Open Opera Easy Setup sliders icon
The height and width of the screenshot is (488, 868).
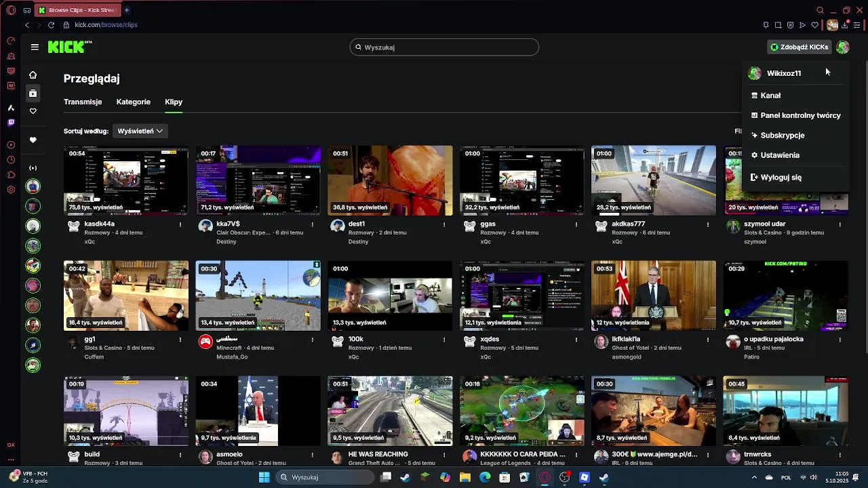[857, 25]
